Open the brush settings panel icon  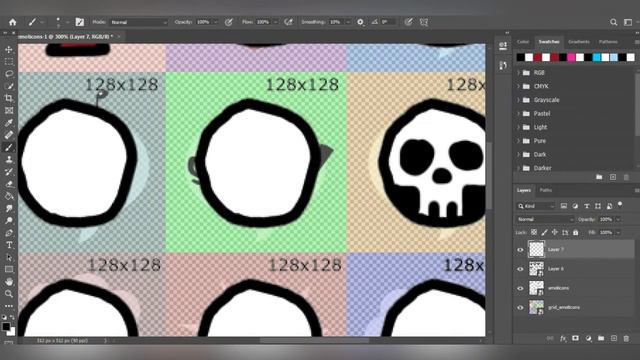coord(80,22)
